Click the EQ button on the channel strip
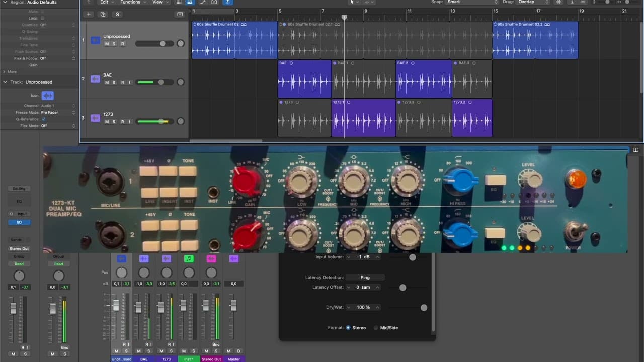The width and height of the screenshot is (644, 362). 19,202
